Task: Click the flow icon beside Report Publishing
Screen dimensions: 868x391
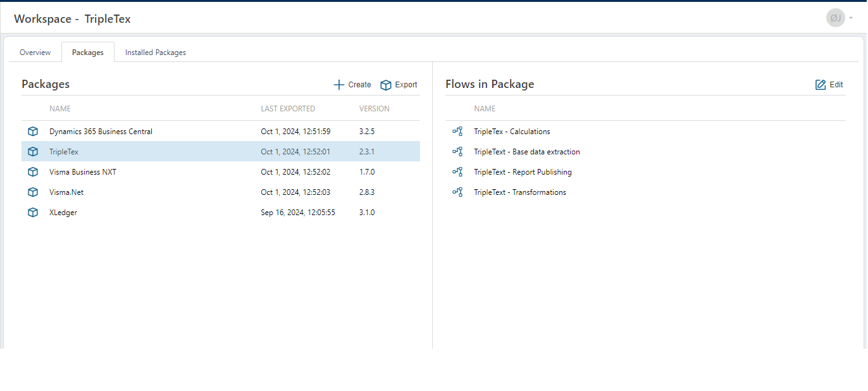Action: point(457,172)
